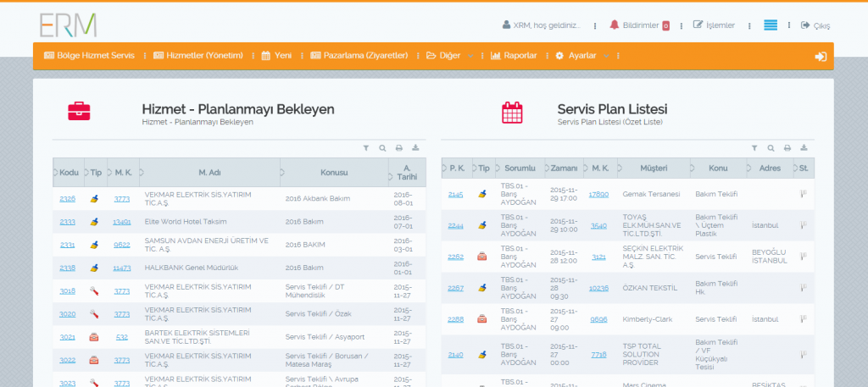Open Hizmetler (Yönetim) menu
Viewport: 868px width, 387px height.
(x=198, y=56)
